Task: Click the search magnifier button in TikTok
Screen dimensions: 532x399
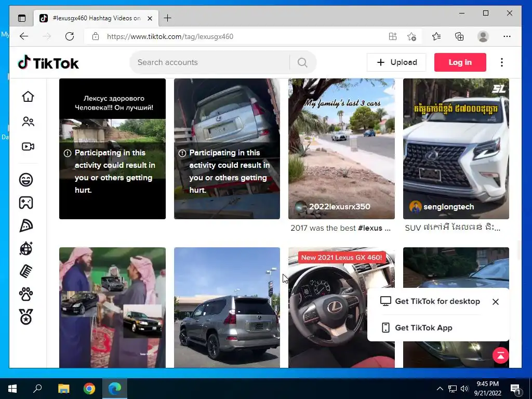Action: click(x=302, y=62)
